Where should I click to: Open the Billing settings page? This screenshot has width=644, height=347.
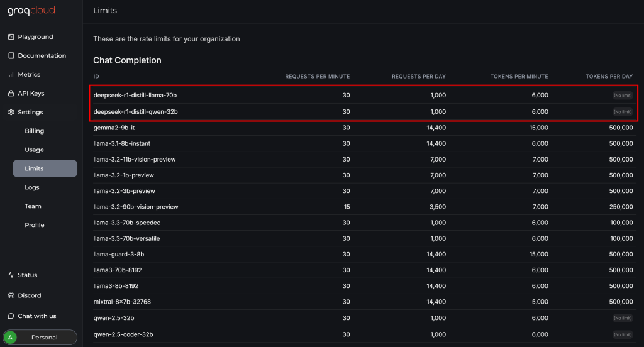(x=35, y=131)
